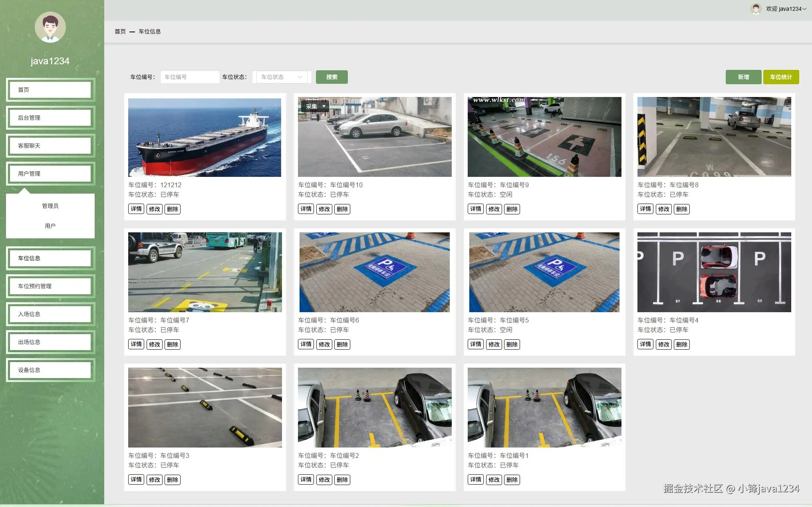812x507 pixels.
Task: Click the 车位编号 search input field
Action: point(190,77)
